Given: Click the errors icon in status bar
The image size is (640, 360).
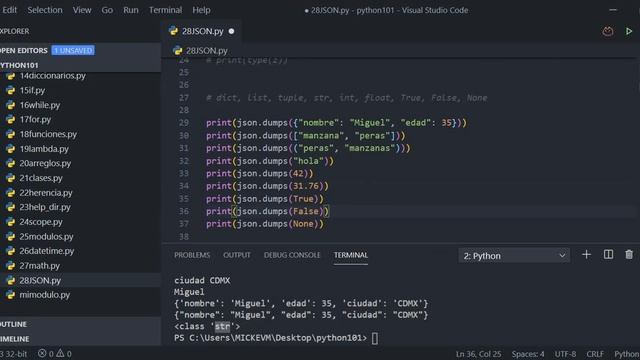Looking at the screenshot, I should click(42, 353).
